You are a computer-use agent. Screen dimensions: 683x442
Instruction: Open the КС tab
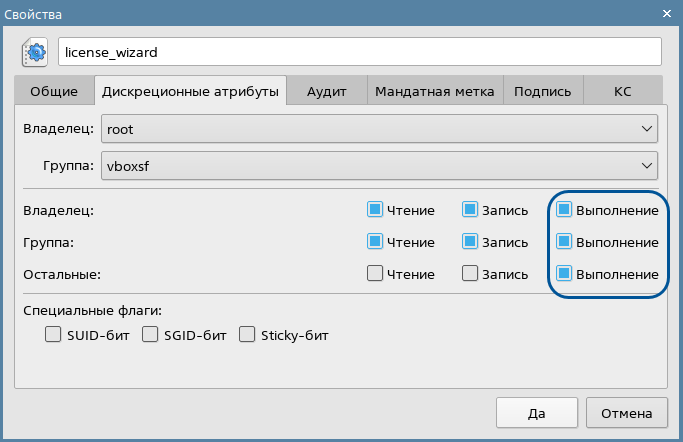(622, 92)
